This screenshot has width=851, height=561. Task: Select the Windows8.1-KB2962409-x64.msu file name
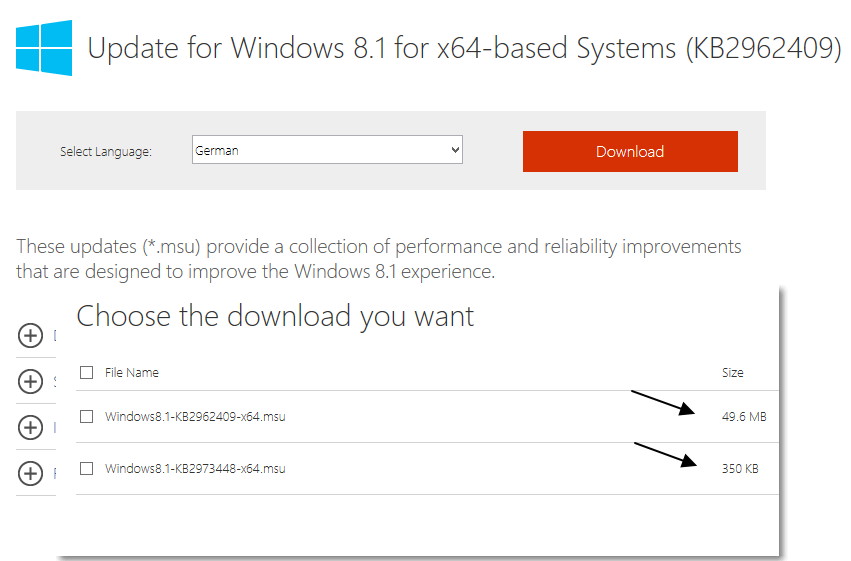(x=195, y=417)
